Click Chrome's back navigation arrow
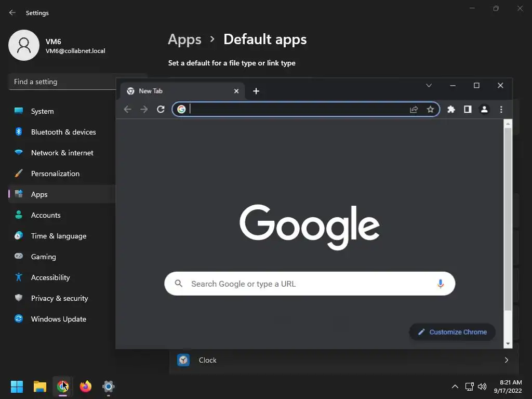The height and width of the screenshot is (399, 532). coord(128,109)
